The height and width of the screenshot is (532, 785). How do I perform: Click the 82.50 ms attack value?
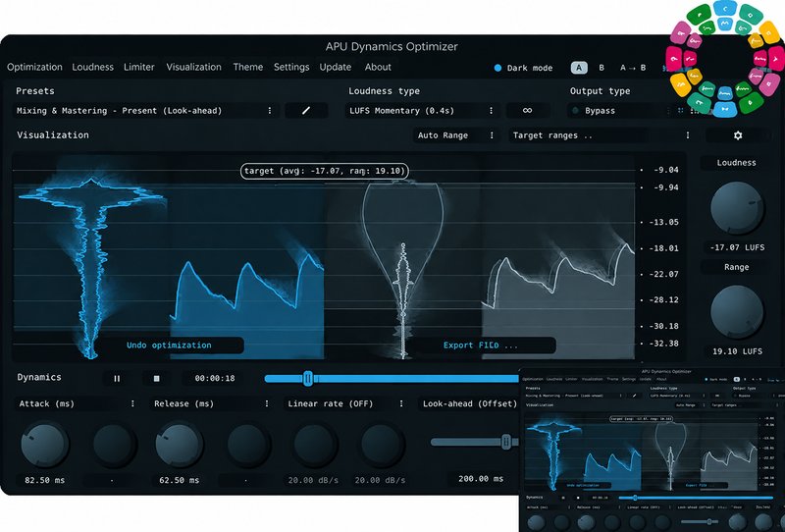coord(44,480)
